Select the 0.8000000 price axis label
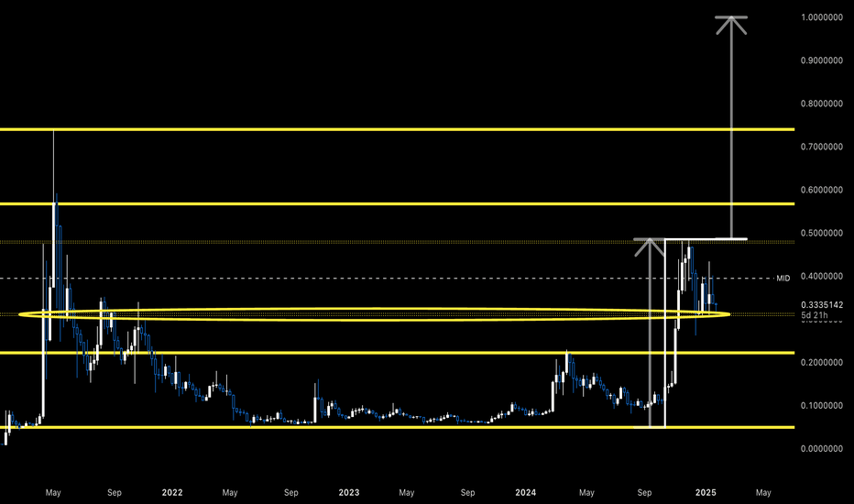Image resolution: width=854 pixels, height=504 pixels. (822, 104)
